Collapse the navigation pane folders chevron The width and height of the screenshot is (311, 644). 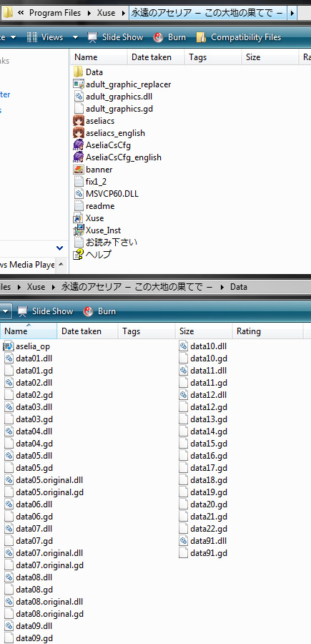pos(59,248)
